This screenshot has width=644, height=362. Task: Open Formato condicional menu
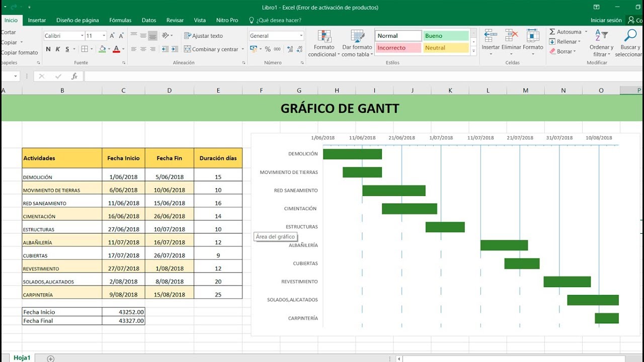pos(325,43)
